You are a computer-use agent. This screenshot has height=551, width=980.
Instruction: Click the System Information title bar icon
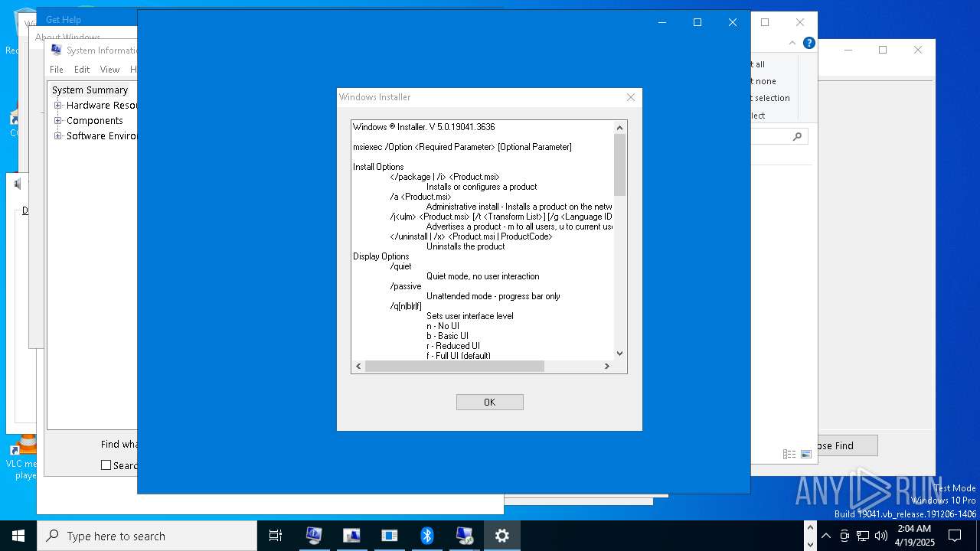56,50
